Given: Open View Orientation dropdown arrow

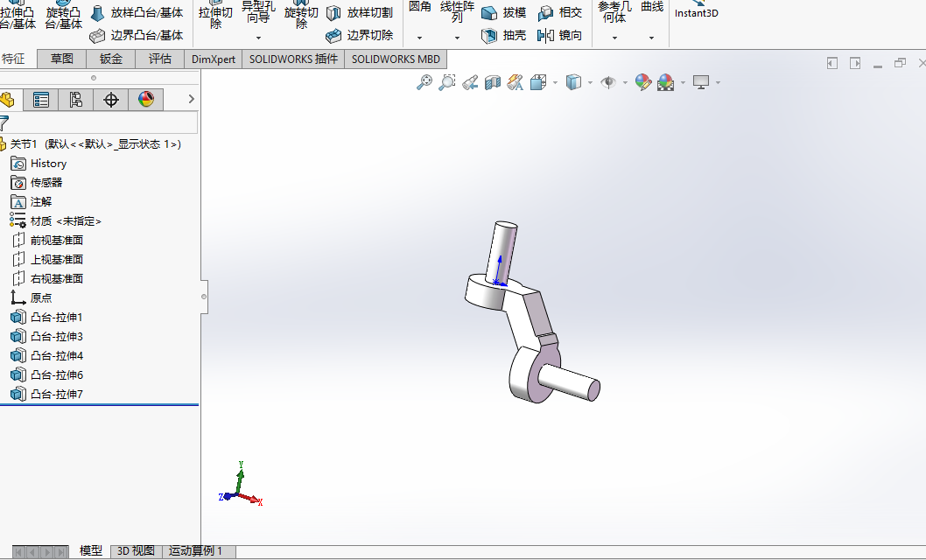Looking at the screenshot, I should [555, 82].
